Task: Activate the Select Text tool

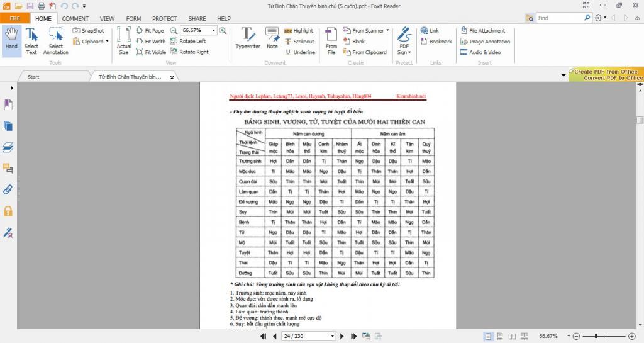Action: click(x=31, y=41)
